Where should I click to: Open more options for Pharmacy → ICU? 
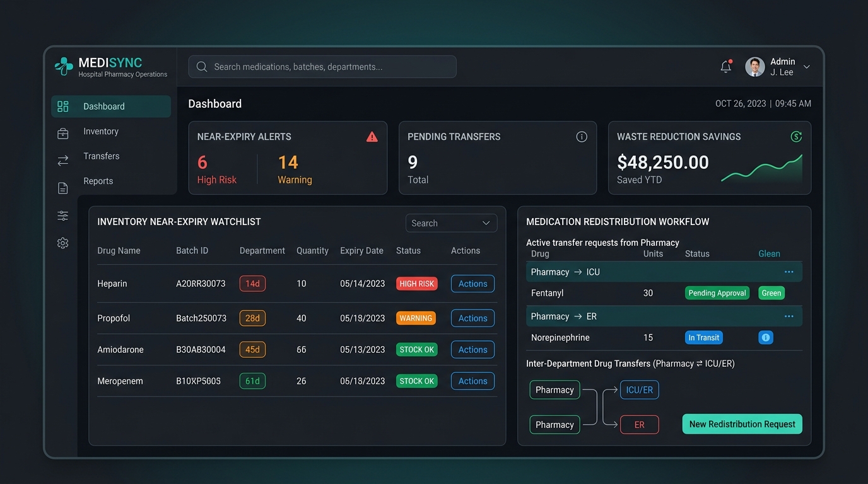click(x=789, y=272)
